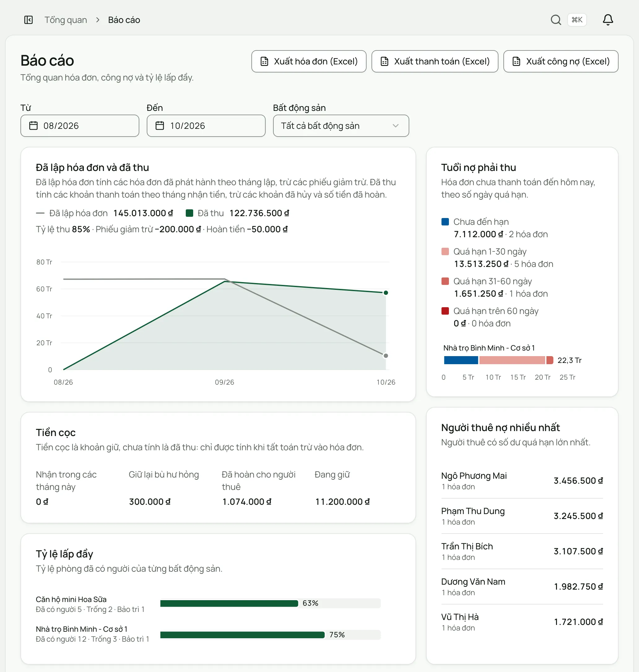The image size is (639, 672).
Task: Open the search icon
Action: coord(555,20)
